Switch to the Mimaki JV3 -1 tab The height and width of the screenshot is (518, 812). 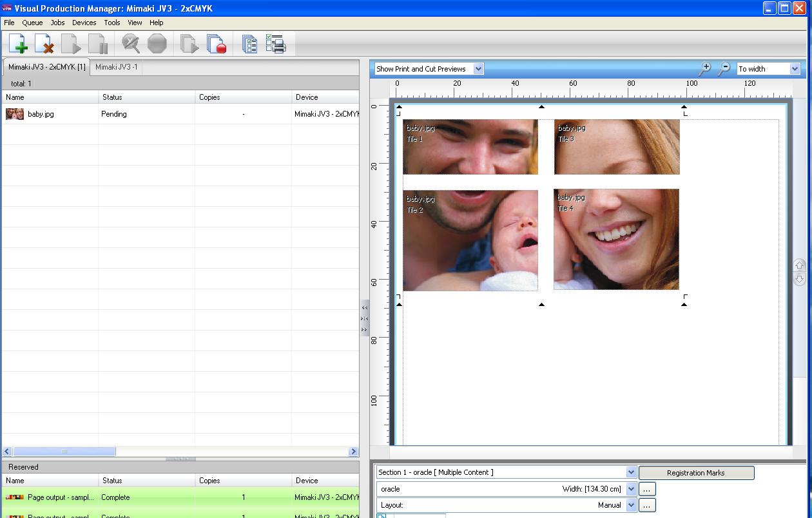pyautogui.click(x=117, y=67)
